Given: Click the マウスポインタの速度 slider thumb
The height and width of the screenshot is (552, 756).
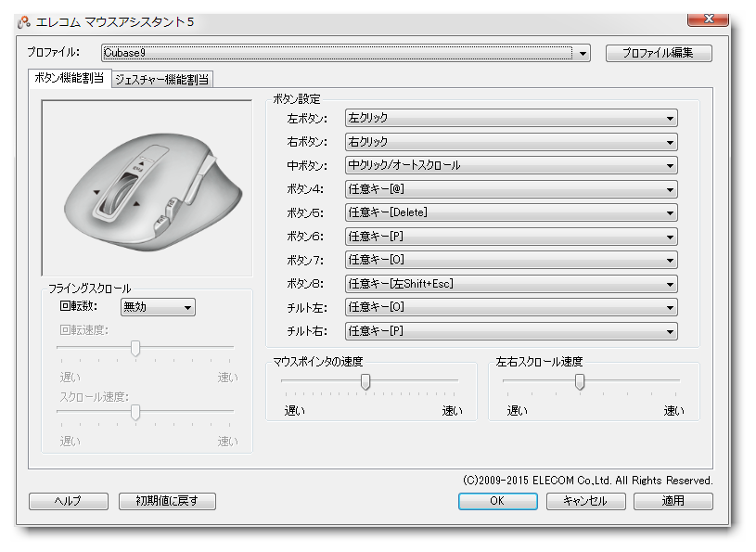Looking at the screenshot, I should (365, 382).
